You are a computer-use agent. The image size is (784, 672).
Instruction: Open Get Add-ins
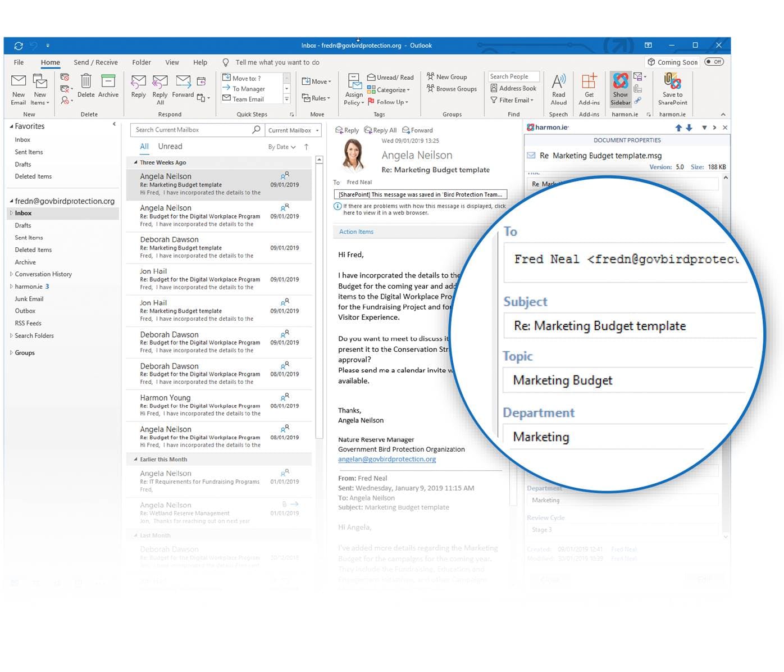[x=589, y=89]
